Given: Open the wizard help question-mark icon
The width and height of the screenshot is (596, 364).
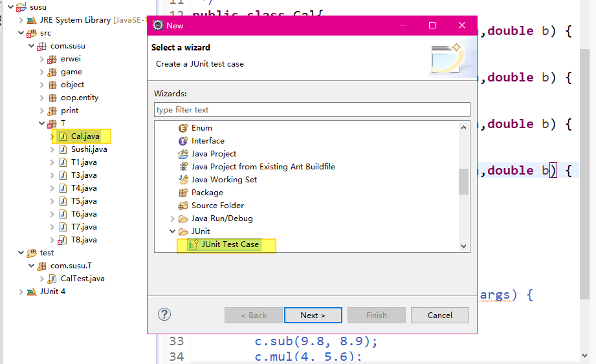Looking at the screenshot, I should (164, 314).
